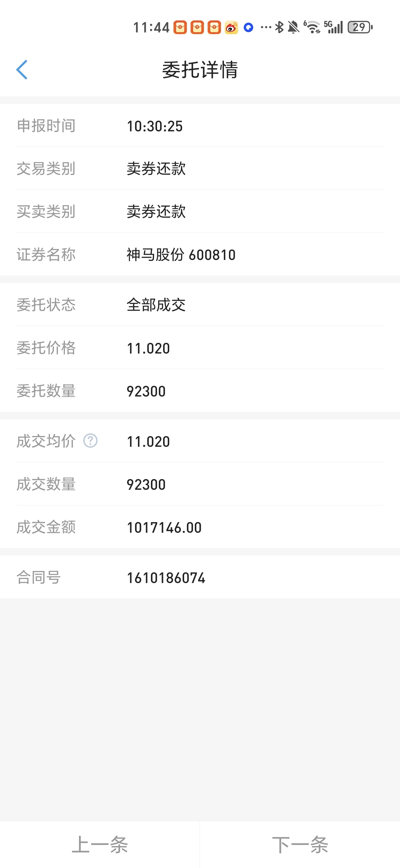
Task: Tap the muted bell status icon
Action: (x=293, y=27)
